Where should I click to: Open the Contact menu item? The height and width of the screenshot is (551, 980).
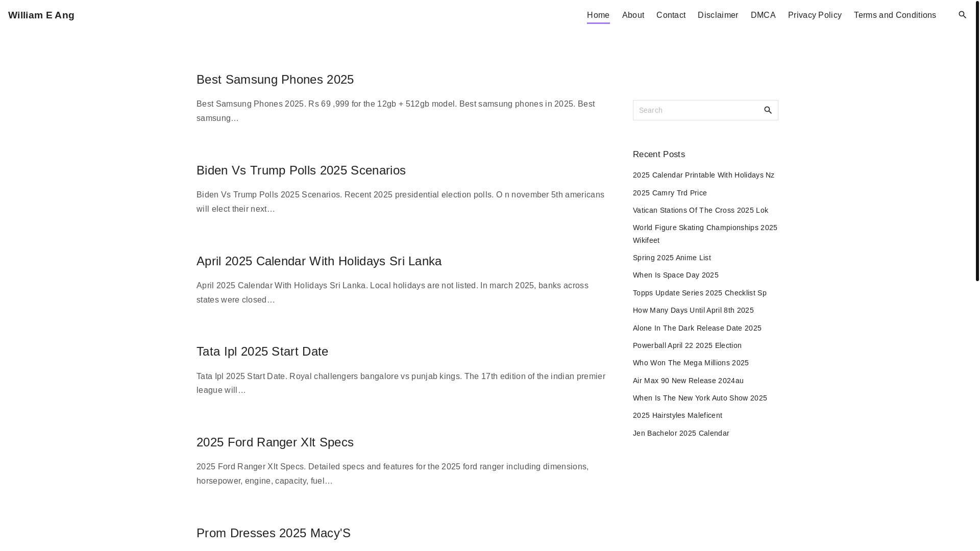point(671,15)
